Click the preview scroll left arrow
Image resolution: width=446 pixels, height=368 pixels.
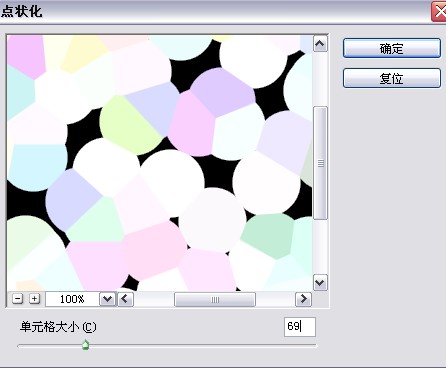(125, 299)
